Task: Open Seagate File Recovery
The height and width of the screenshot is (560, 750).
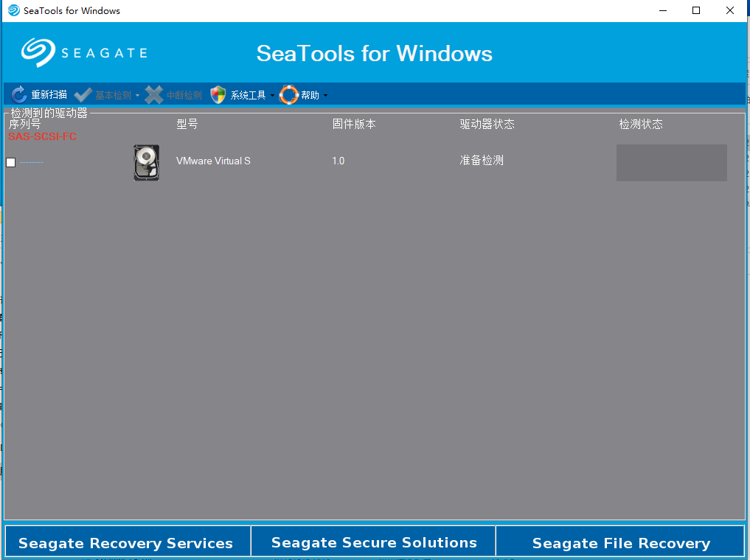Action: click(x=621, y=543)
